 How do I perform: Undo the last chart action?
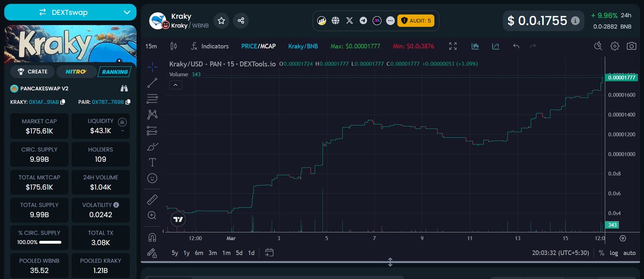(x=516, y=46)
